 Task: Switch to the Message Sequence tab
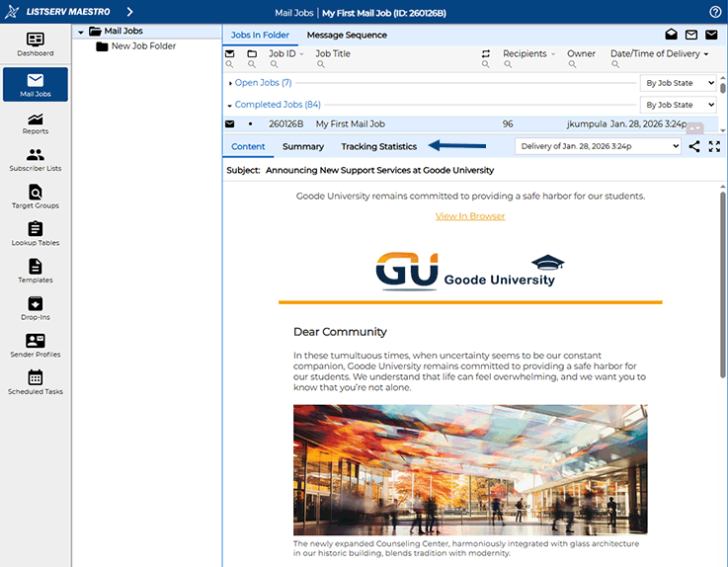coord(346,35)
